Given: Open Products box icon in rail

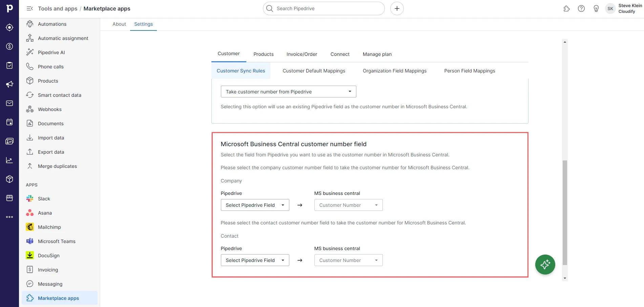Looking at the screenshot, I should (x=9, y=179).
